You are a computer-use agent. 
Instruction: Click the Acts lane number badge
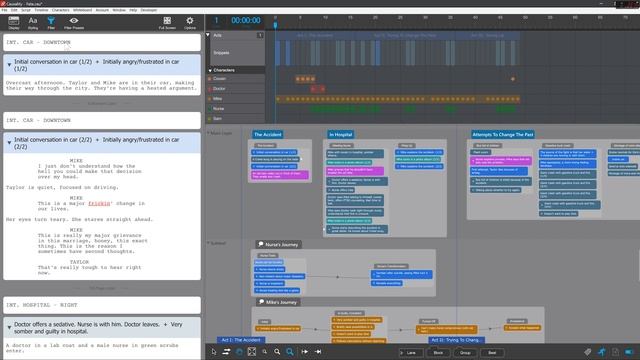click(x=260, y=35)
